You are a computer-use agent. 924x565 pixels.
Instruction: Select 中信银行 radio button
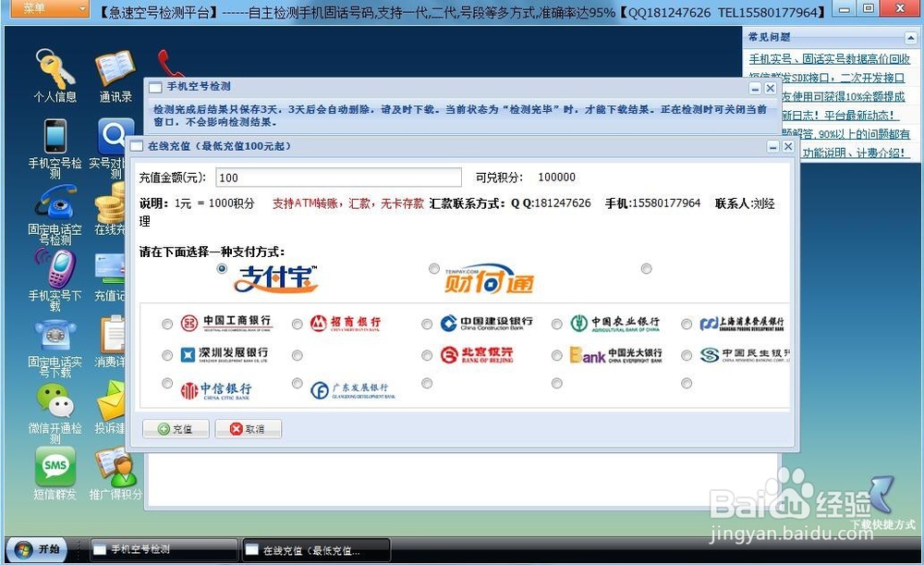(x=167, y=384)
